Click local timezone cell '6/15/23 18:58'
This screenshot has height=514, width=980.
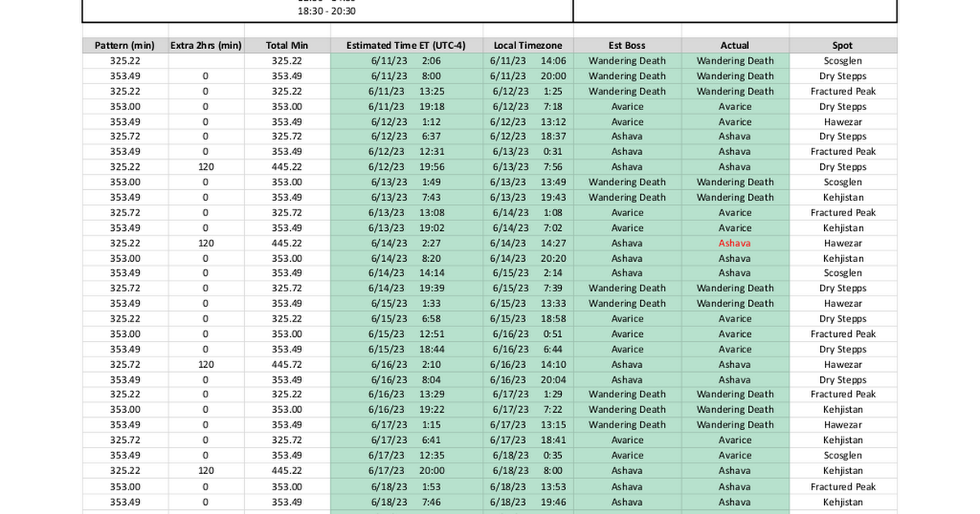click(x=528, y=319)
